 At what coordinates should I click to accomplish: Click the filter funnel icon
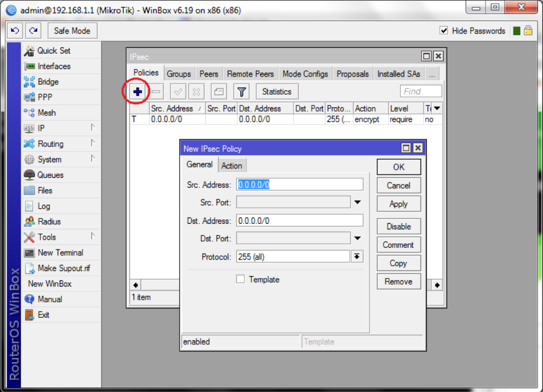click(x=241, y=92)
